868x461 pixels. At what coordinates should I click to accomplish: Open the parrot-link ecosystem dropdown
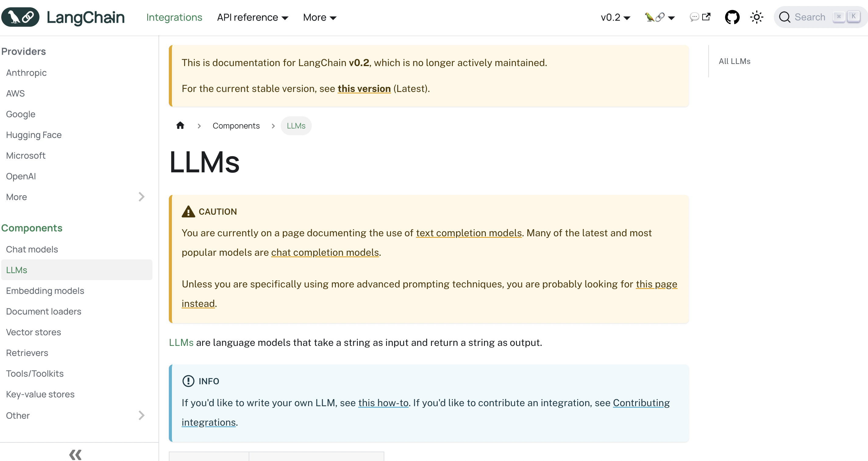pyautogui.click(x=660, y=17)
